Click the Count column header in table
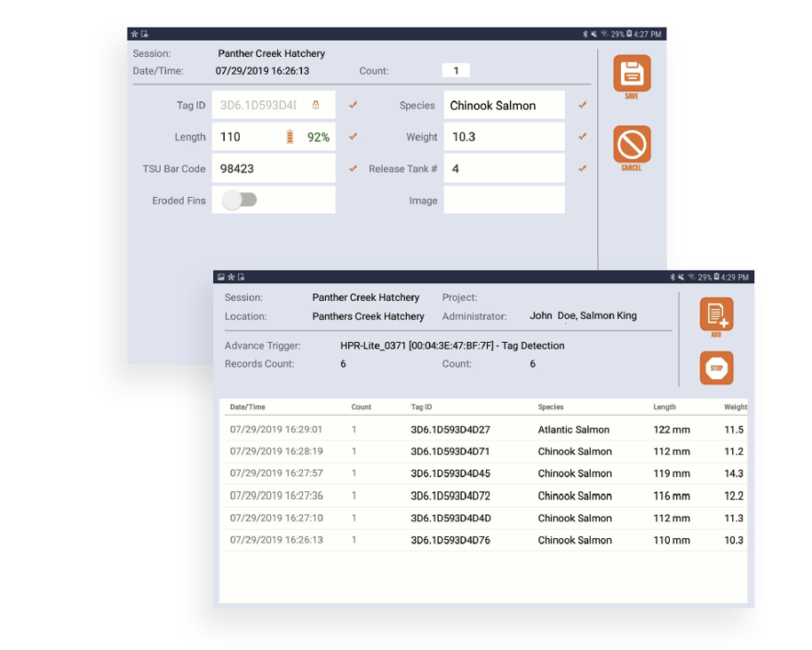The width and height of the screenshot is (812, 650). coord(361,408)
